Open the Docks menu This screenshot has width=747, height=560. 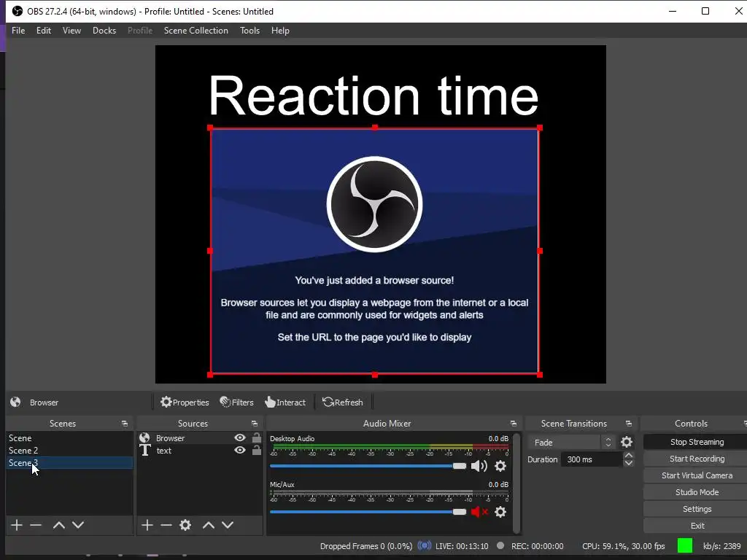104,31
